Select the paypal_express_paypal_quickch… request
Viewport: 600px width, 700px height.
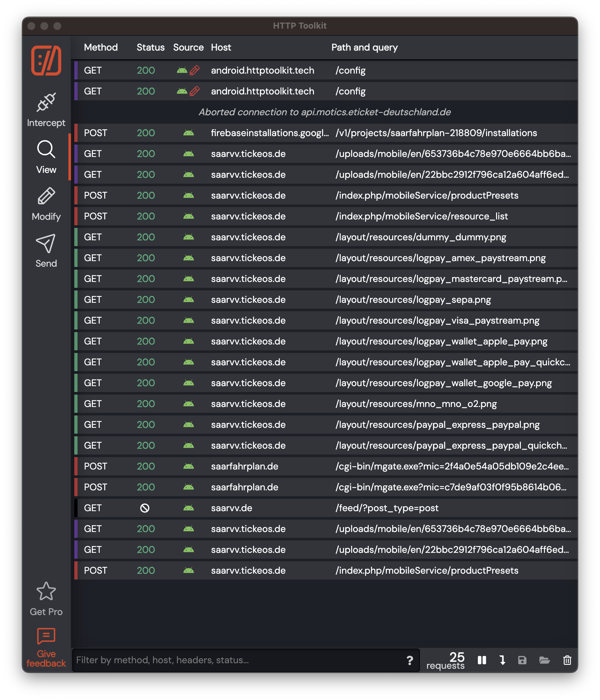click(x=326, y=445)
